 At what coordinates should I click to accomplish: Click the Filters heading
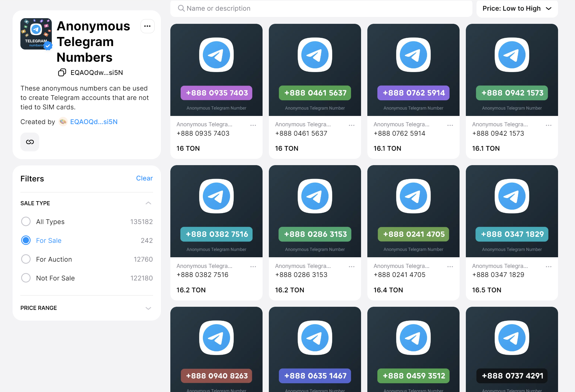pos(32,179)
